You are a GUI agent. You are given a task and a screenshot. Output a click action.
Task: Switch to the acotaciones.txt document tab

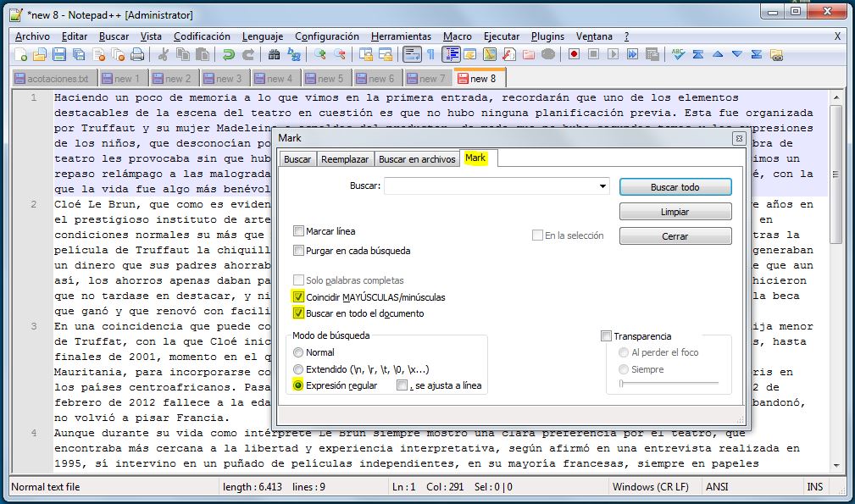point(53,79)
